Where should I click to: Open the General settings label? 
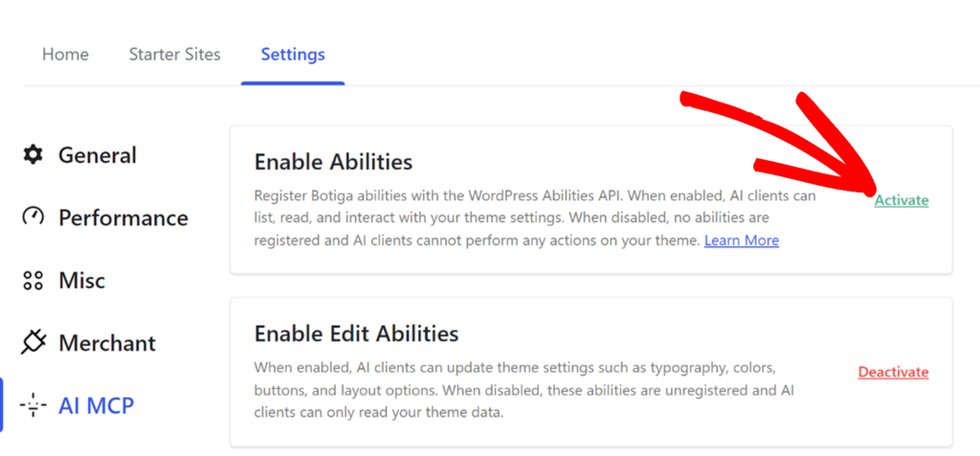(x=98, y=155)
